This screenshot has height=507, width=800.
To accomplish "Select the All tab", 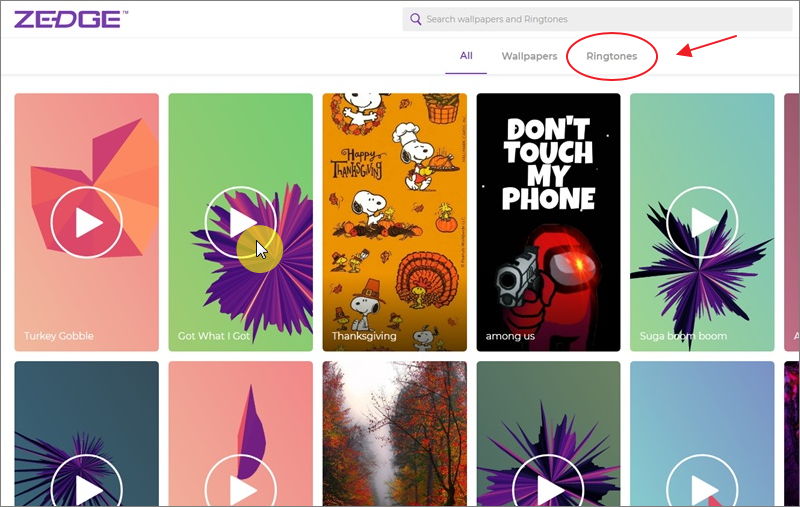I will click(466, 56).
